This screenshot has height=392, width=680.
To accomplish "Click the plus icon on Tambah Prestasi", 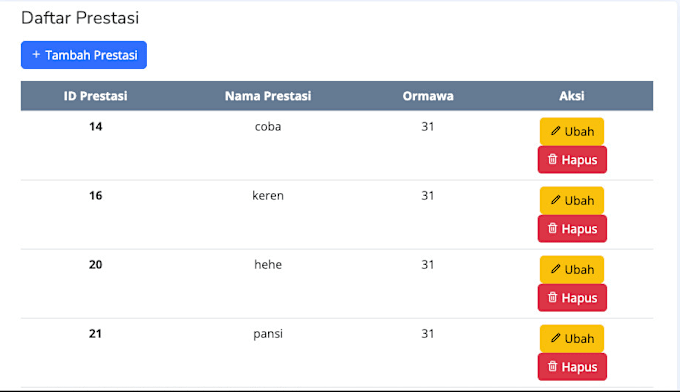I will (36, 55).
